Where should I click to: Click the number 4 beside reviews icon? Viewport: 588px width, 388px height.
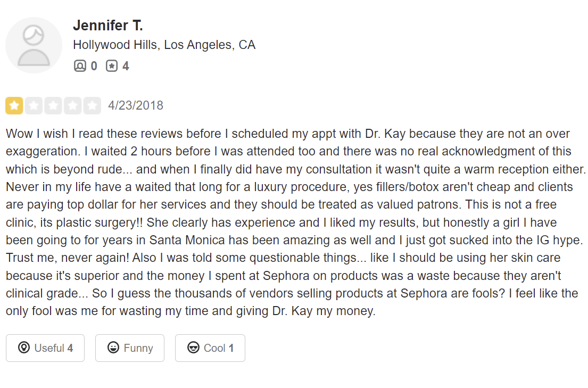[x=126, y=66]
